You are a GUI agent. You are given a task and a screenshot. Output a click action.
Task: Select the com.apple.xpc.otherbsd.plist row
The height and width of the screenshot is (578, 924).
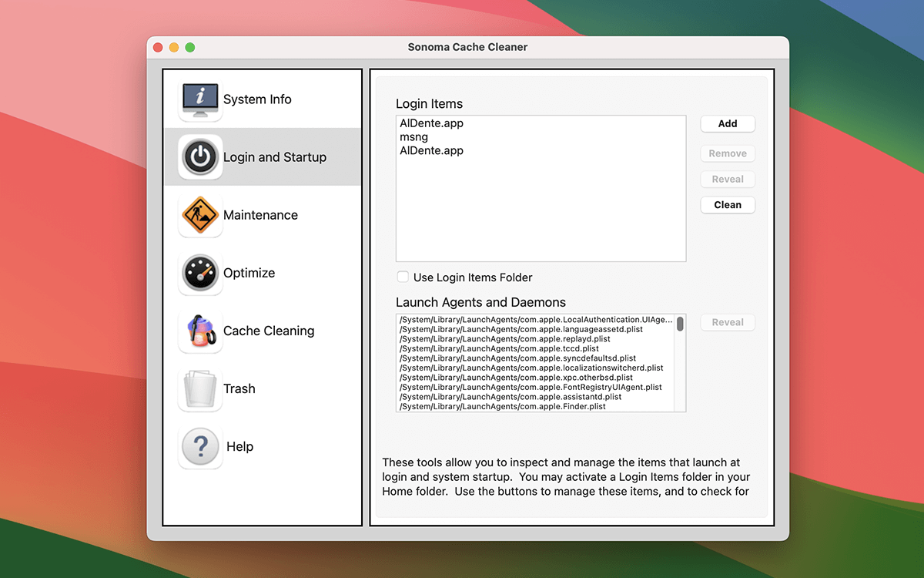[x=536, y=378]
